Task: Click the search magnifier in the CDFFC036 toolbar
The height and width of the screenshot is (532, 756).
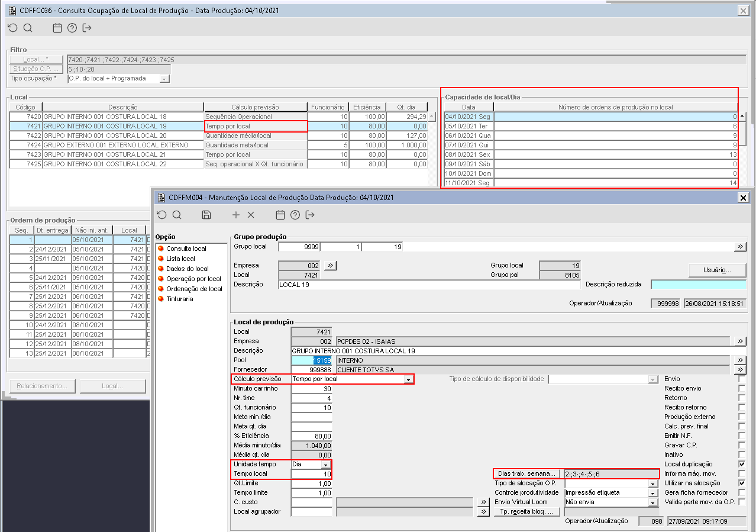Action: pyautogui.click(x=28, y=28)
